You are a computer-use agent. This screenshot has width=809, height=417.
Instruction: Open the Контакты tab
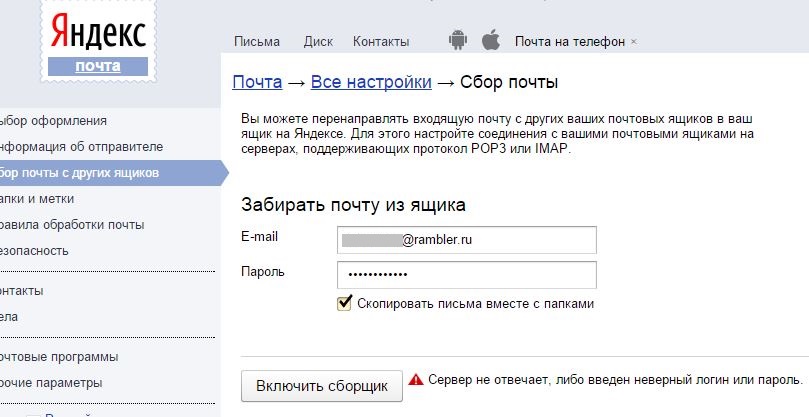(381, 42)
